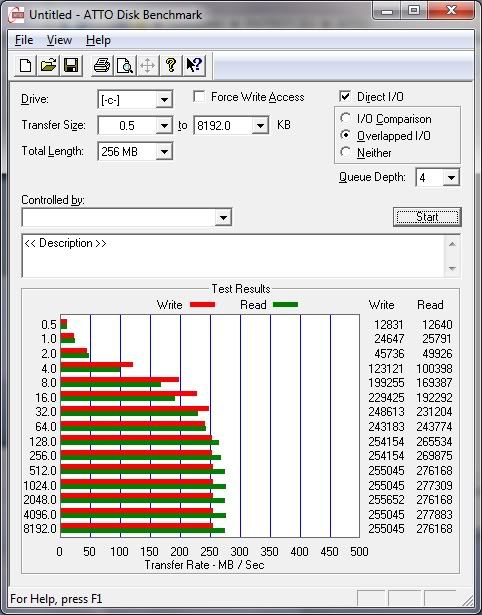Viewport: 482px width, 615px height.
Task: Save results using the floppy disk icon
Action: click(x=71, y=65)
